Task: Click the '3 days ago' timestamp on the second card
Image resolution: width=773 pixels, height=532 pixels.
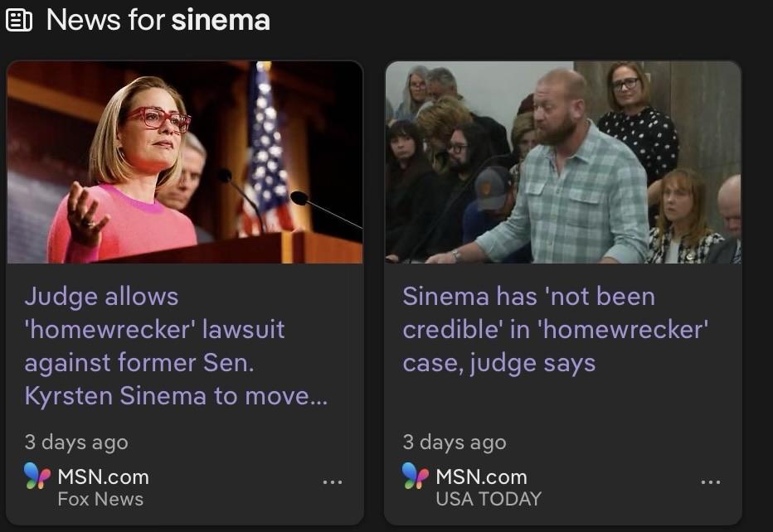Action: pos(455,443)
